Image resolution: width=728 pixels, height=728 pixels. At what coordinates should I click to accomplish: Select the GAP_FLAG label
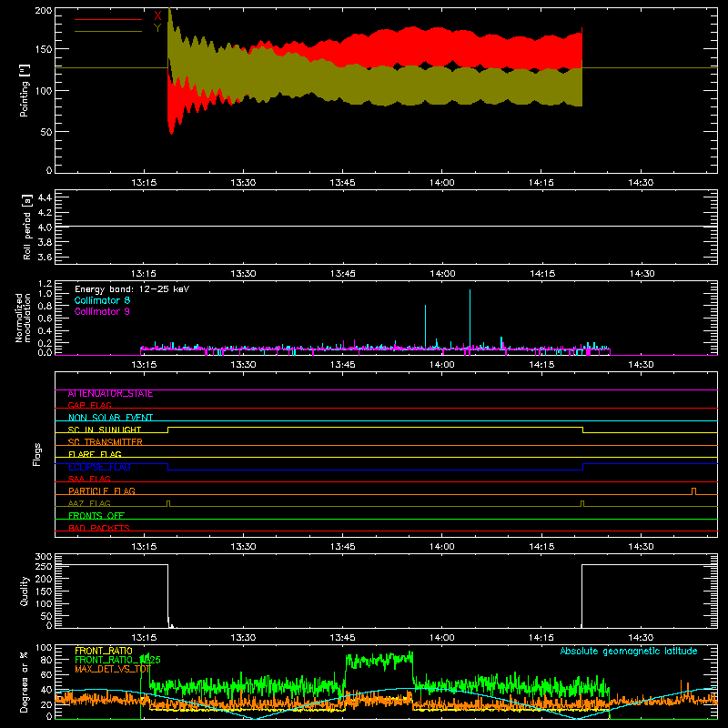[x=89, y=405]
